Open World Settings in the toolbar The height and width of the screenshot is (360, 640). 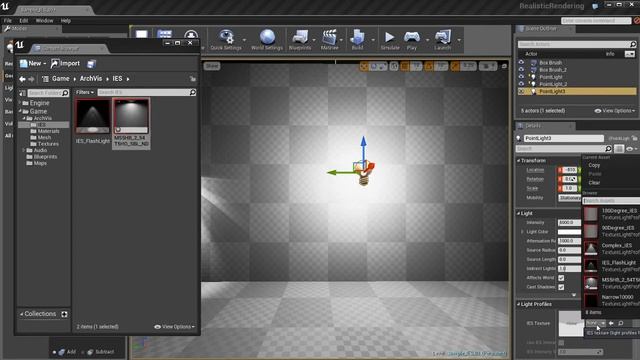click(267, 40)
